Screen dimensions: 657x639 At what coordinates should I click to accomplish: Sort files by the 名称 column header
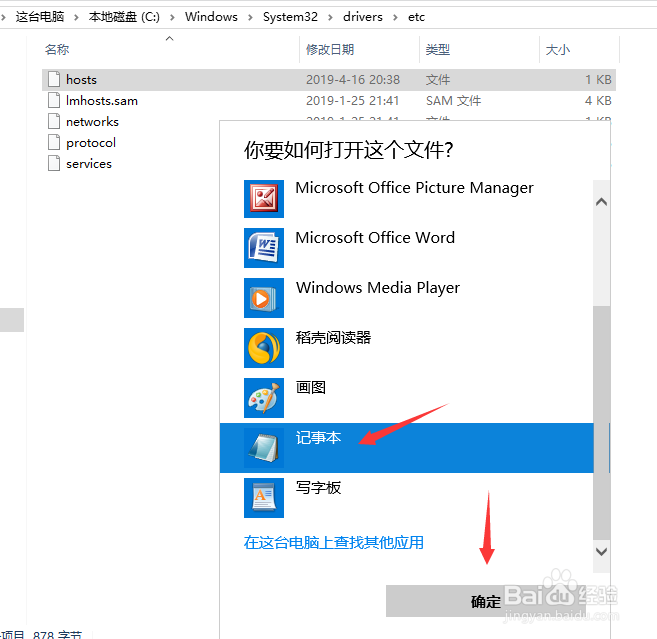[x=57, y=49]
